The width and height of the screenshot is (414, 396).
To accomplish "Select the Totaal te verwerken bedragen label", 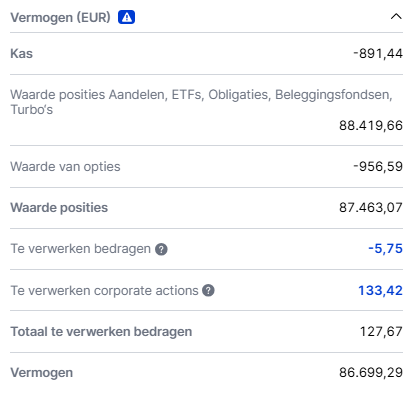I will tap(101, 332).
